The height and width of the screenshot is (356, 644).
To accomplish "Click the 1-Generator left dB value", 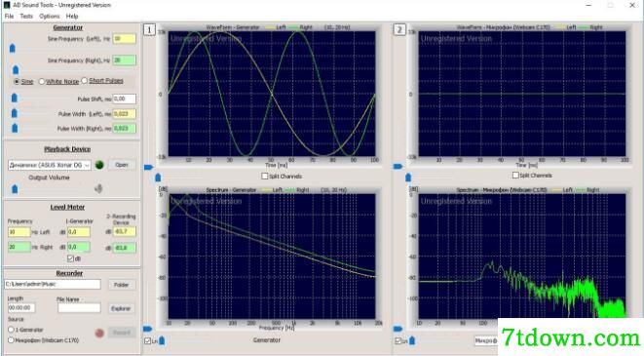I will 79,232.
